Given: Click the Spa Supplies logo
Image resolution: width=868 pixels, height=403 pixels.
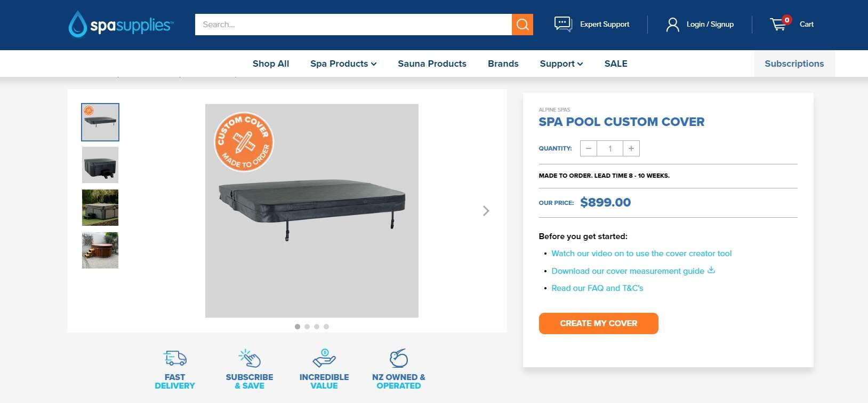Looking at the screenshot, I should [120, 25].
